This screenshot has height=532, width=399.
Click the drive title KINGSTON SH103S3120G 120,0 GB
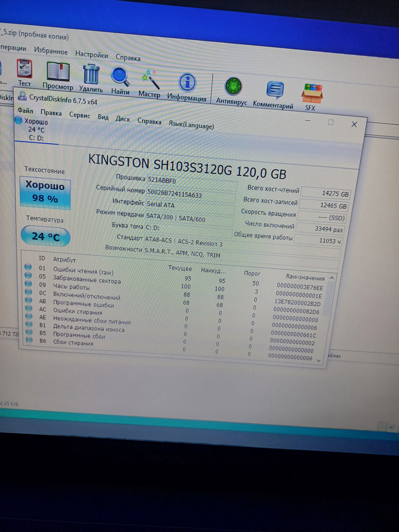187,166
